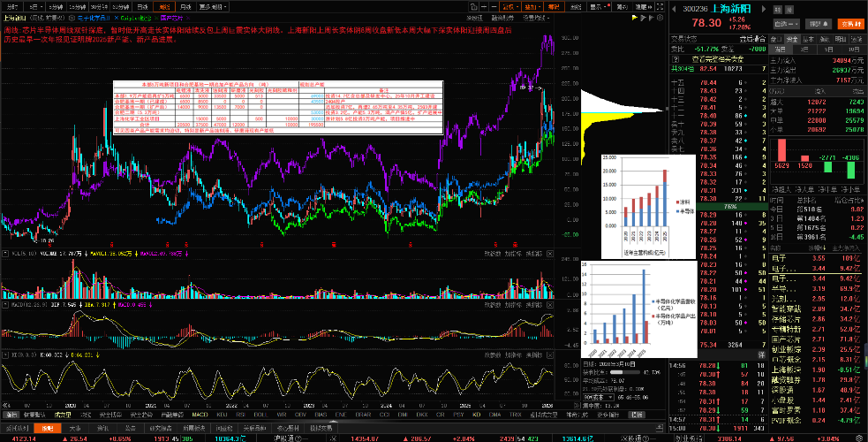868x442 pixels.
Task: Click the 恢复默认 reset button
Action: point(34,415)
